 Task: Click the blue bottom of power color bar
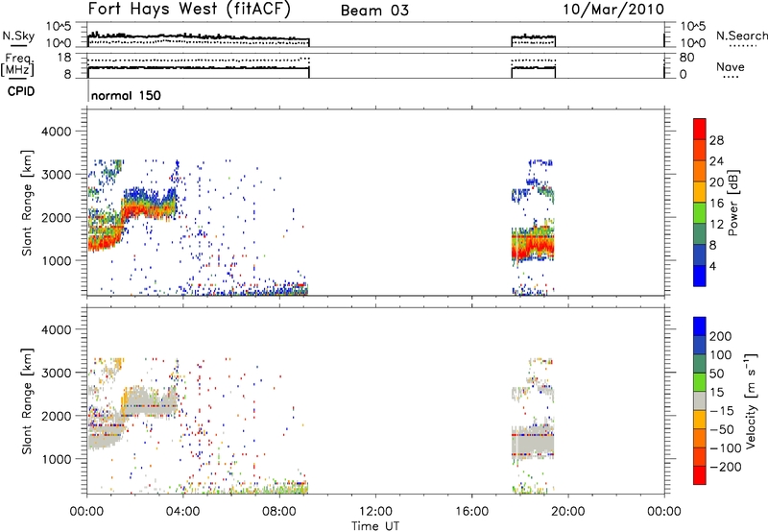point(700,276)
